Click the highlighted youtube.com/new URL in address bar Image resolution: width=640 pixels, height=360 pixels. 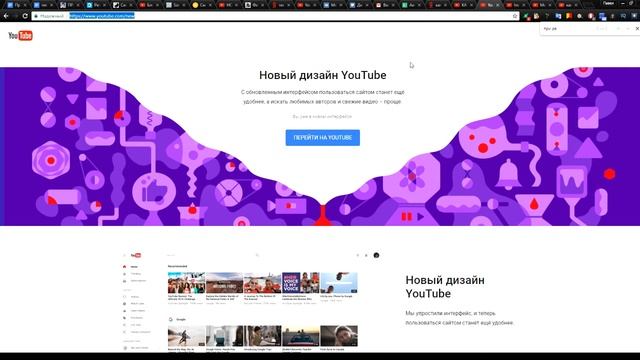coord(102,16)
